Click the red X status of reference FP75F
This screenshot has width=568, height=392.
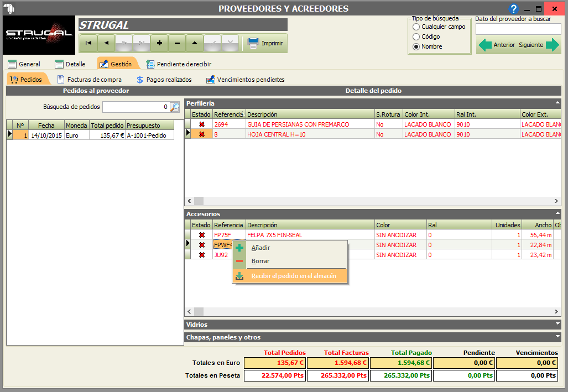pos(202,235)
